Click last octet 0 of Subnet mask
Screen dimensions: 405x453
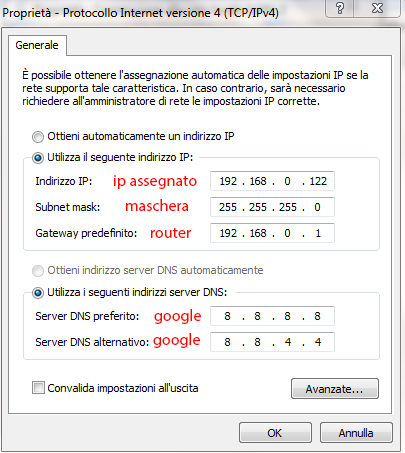pyautogui.click(x=317, y=207)
